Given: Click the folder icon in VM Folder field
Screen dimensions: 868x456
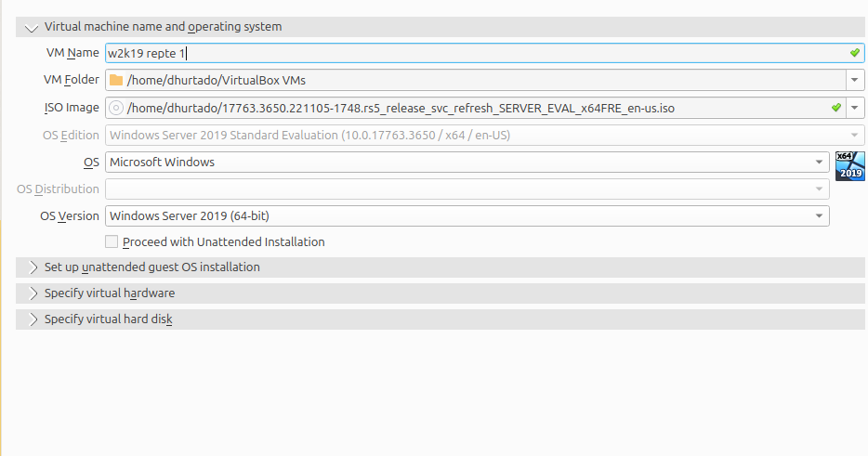Looking at the screenshot, I should (116, 81).
